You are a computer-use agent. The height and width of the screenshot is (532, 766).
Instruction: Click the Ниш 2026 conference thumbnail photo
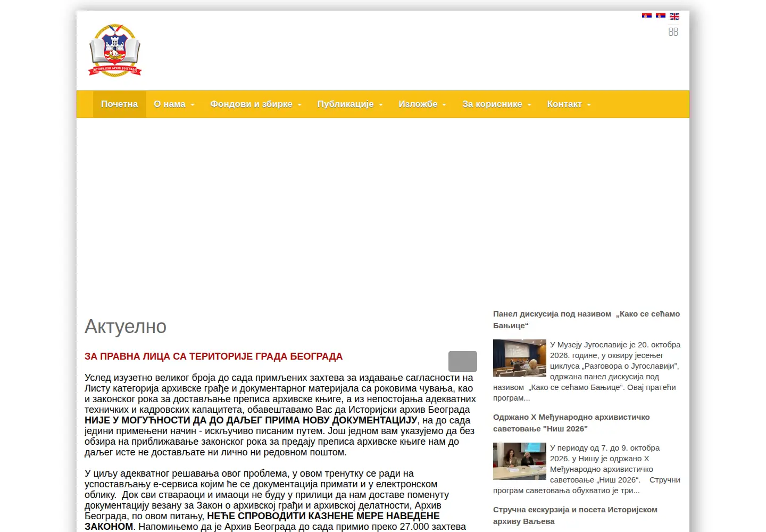[520, 461]
